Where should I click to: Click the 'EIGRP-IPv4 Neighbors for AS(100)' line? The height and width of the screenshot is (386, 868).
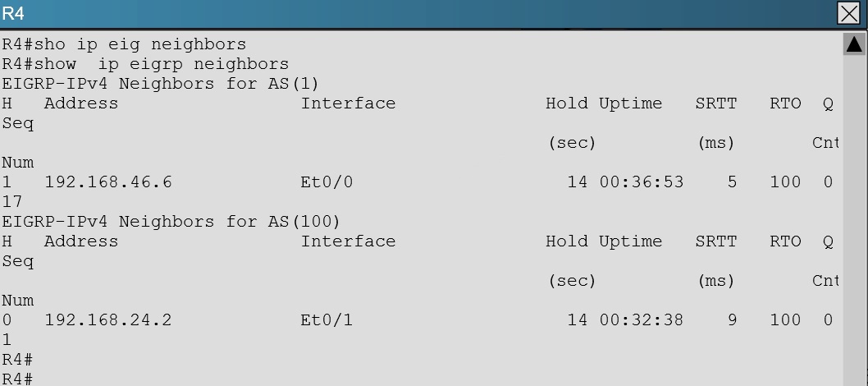(x=171, y=222)
